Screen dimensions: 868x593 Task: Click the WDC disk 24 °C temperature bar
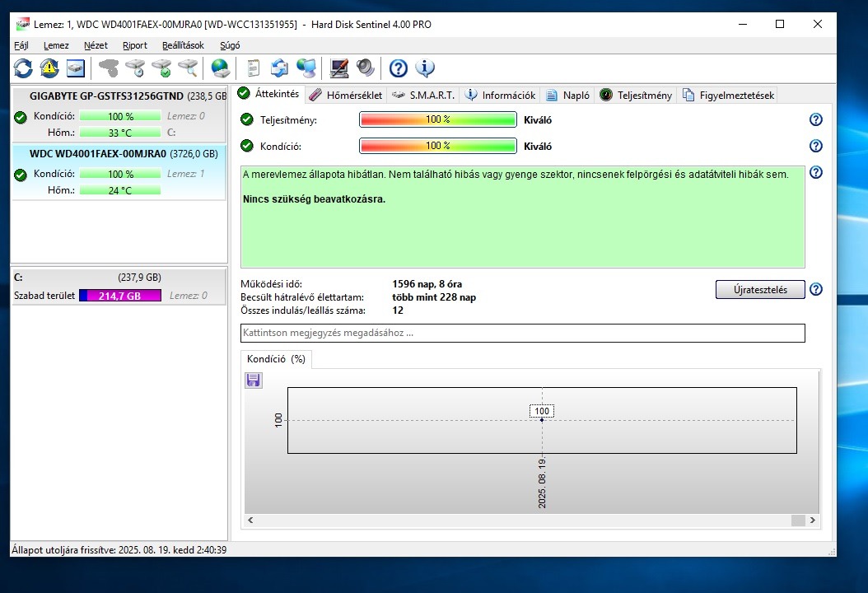click(x=120, y=190)
